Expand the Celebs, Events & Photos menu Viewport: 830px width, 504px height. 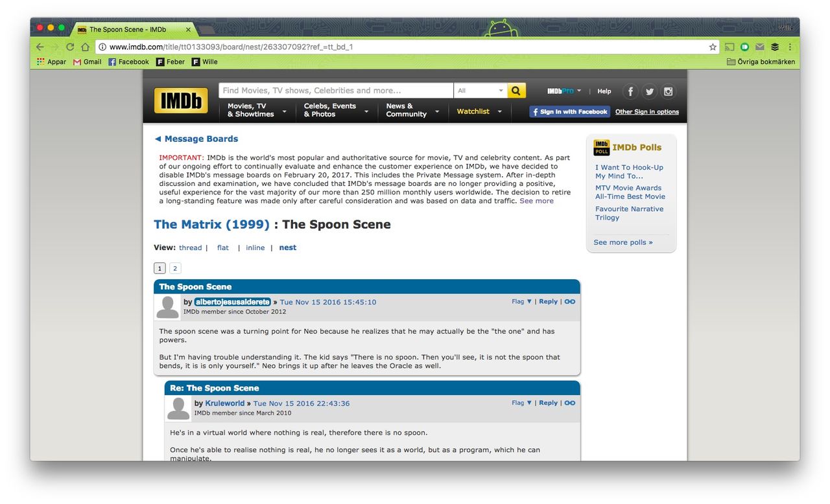pyautogui.click(x=336, y=110)
